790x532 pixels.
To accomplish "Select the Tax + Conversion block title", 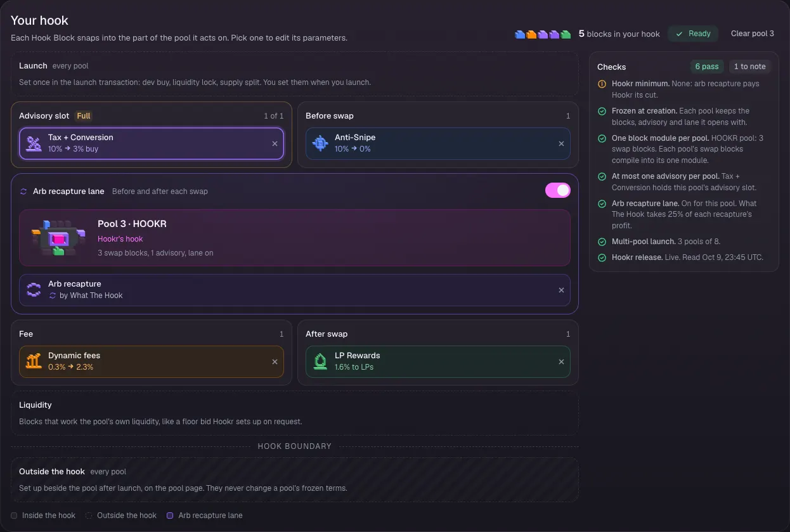I will click(x=81, y=138).
